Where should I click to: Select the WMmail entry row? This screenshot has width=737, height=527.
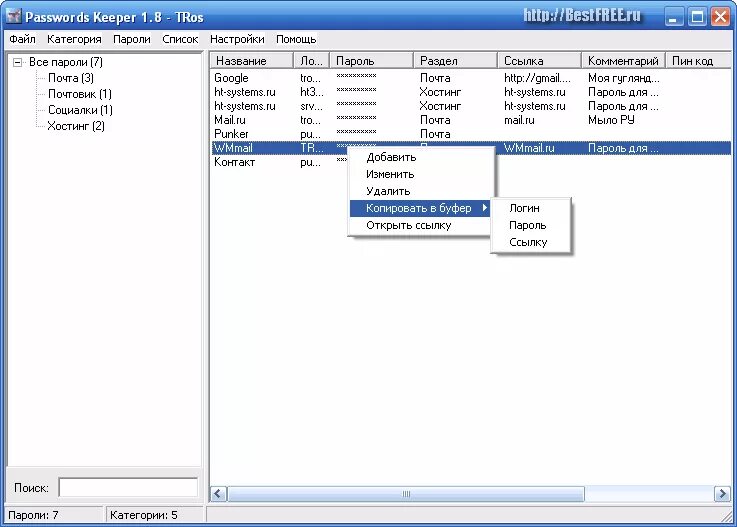click(471, 148)
